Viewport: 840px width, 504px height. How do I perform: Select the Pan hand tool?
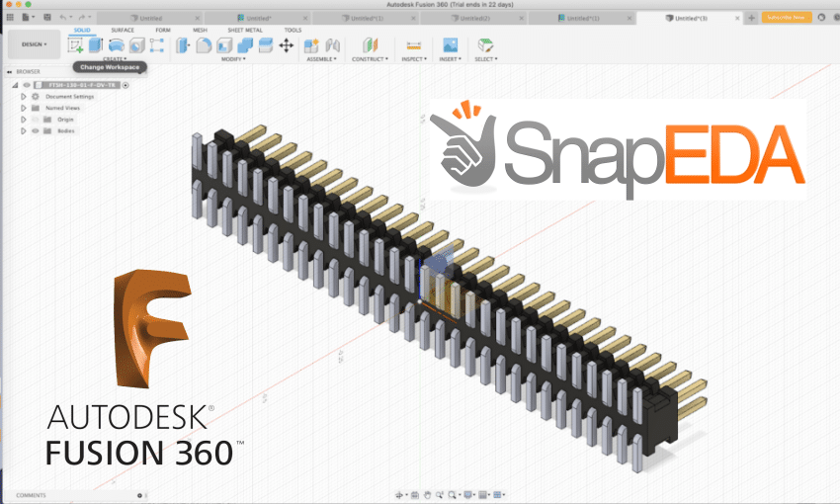tap(429, 494)
